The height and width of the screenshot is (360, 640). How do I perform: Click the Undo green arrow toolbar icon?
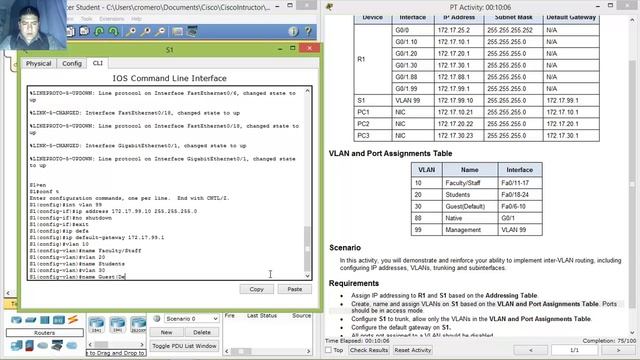[99, 31]
